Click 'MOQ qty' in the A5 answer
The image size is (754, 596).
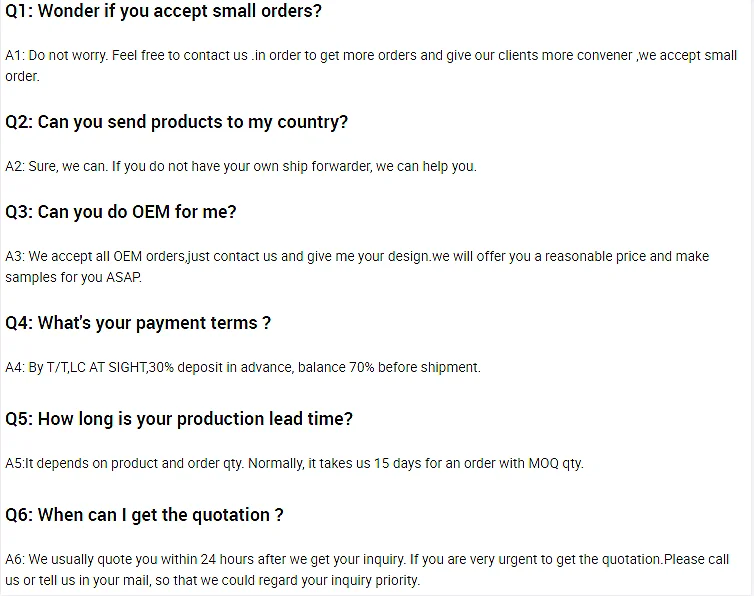click(555, 464)
